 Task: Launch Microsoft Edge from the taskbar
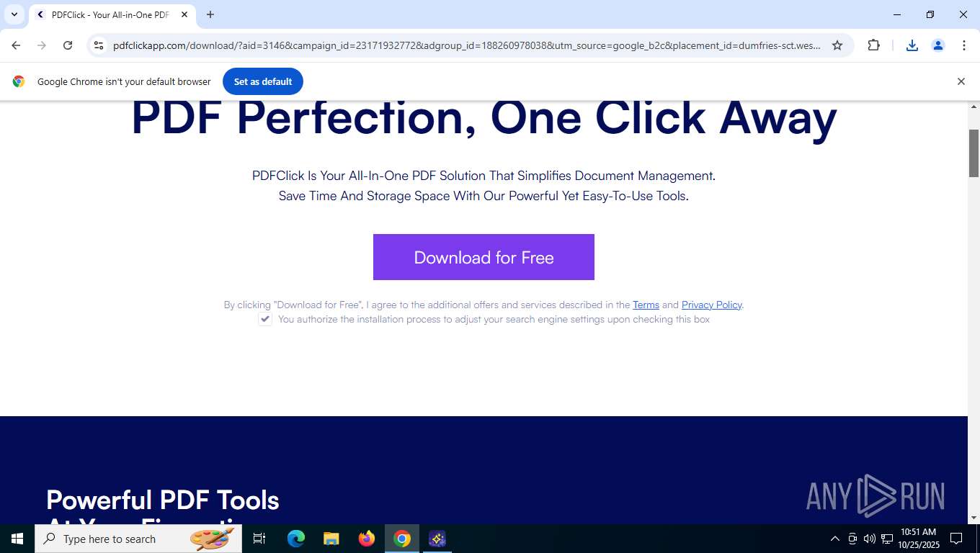pyautogui.click(x=296, y=539)
